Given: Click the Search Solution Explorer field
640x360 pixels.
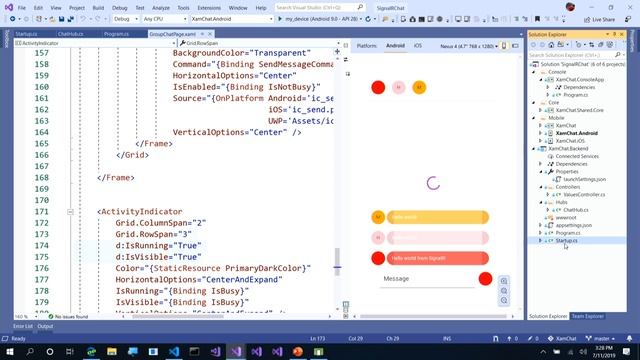Looking at the screenshot, I should 576,55.
